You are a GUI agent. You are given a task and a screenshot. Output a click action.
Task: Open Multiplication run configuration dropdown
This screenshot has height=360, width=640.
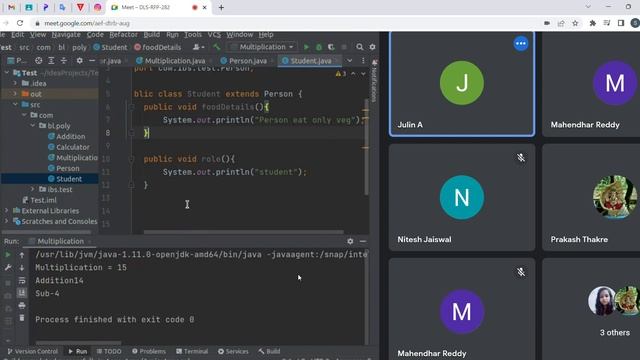tap(263, 47)
